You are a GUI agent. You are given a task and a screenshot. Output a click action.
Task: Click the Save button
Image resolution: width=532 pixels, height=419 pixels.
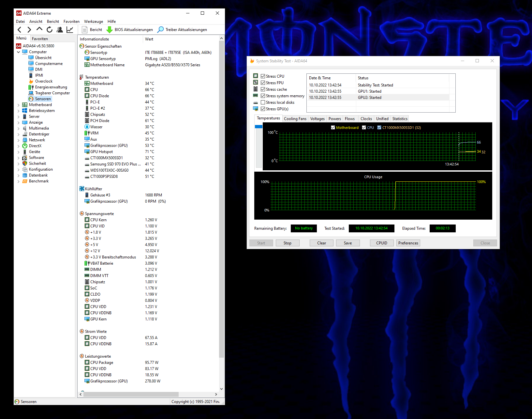[348, 243]
